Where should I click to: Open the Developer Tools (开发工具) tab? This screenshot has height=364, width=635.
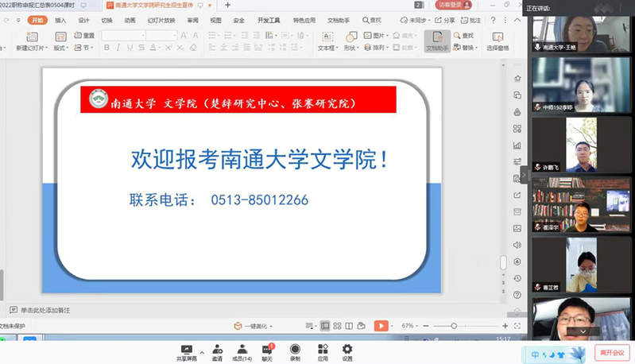[x=269, y=20]
